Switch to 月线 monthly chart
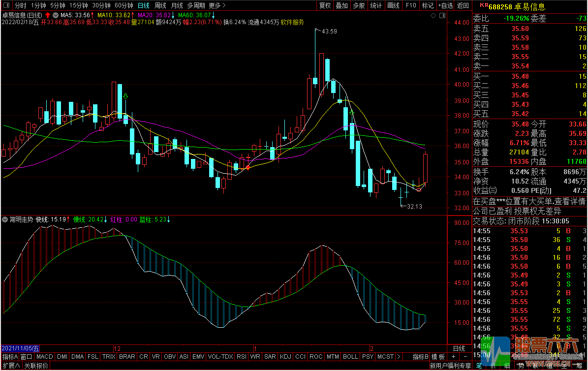Viewport: 588px width, 371px height. (x=177, y=5)
